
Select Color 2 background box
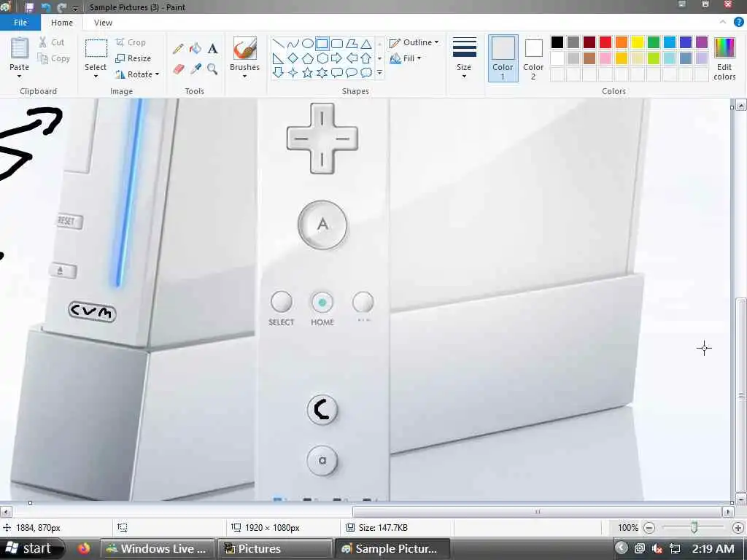tap(533, 58)
